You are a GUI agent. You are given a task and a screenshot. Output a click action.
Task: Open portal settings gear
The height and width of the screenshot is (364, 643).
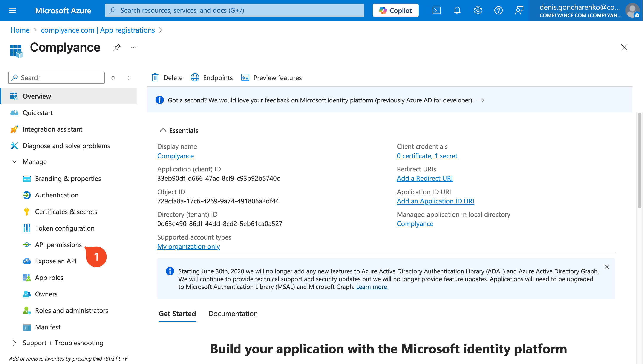pos(478,10)
